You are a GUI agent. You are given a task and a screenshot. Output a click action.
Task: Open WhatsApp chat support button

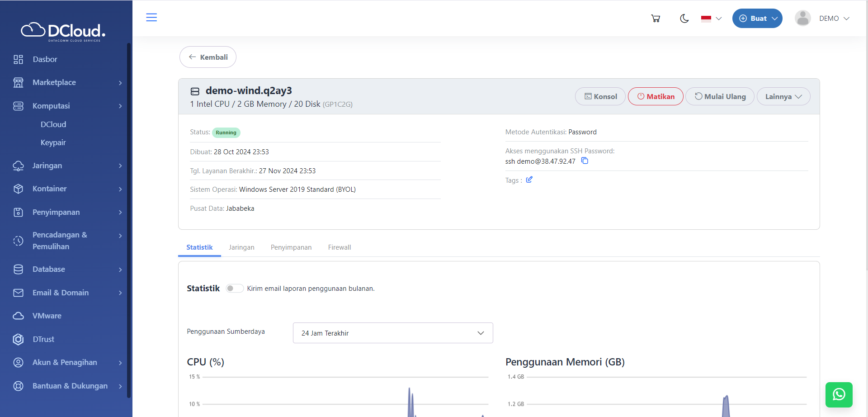click(839, 394)
